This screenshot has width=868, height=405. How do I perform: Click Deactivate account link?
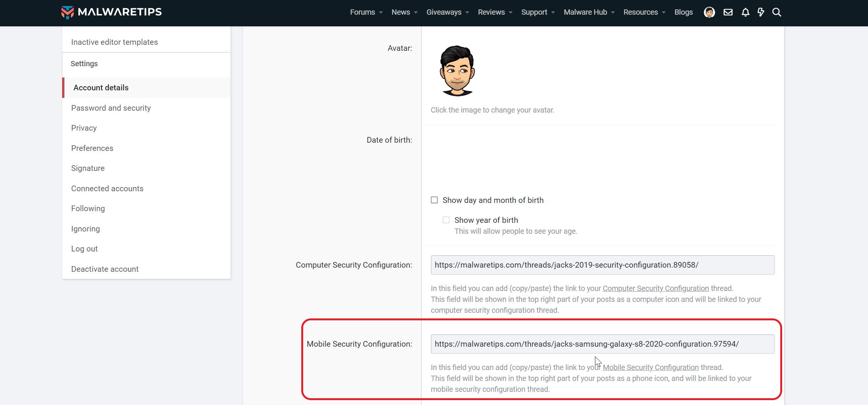105,269
